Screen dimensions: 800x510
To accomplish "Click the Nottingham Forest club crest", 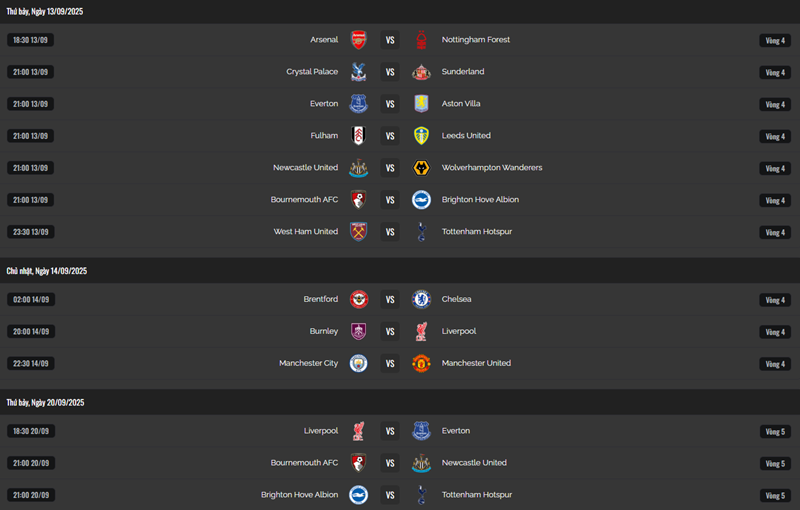I will pos(421,40).
